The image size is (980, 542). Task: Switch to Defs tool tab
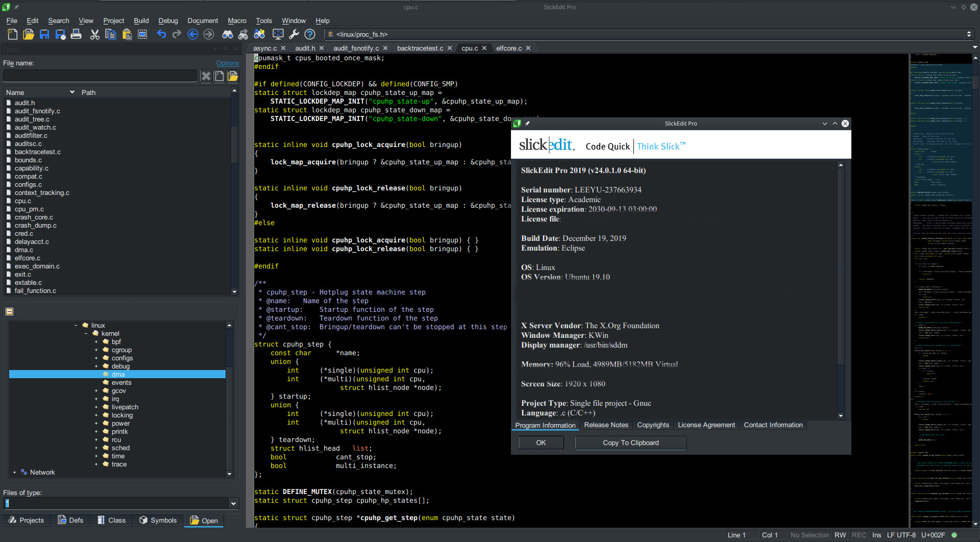[70, 520]
